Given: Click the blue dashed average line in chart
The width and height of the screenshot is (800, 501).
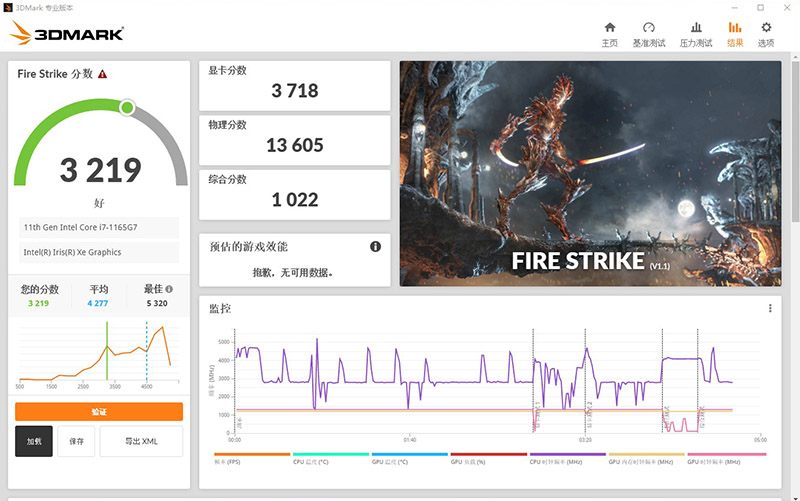Looking at the screenshot, I should pos(146,351).
